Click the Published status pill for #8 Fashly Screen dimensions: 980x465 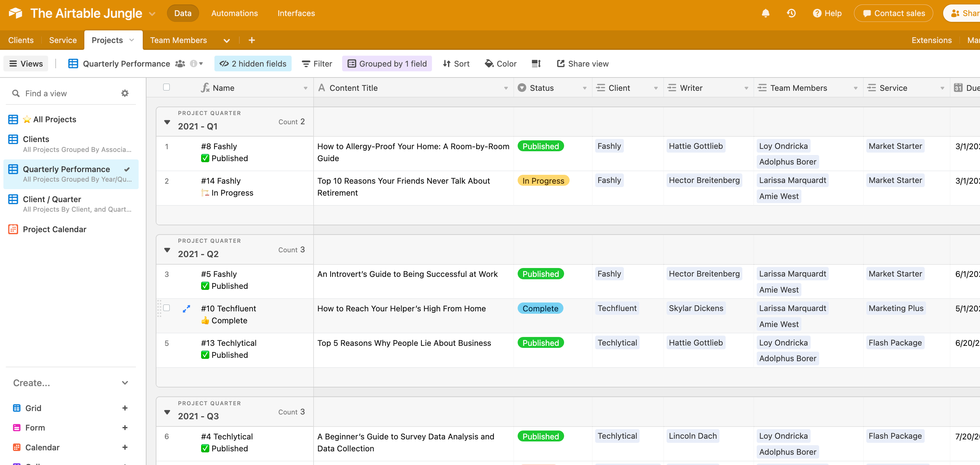pos(540,146)
